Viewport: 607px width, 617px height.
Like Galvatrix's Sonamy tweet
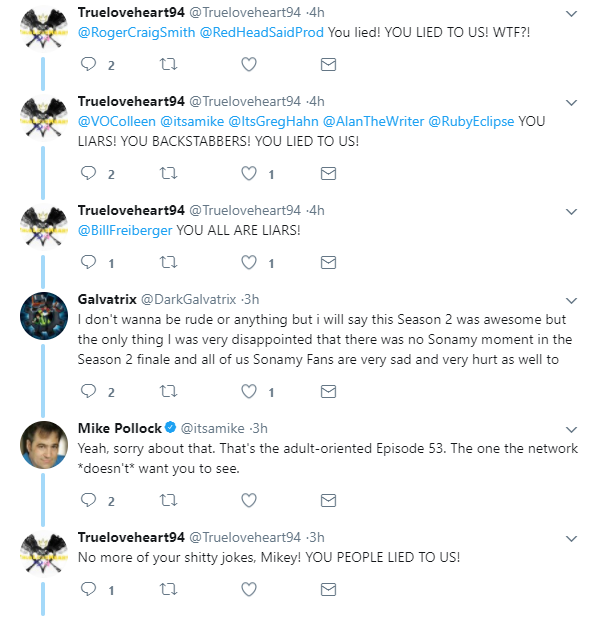(249, 391)
